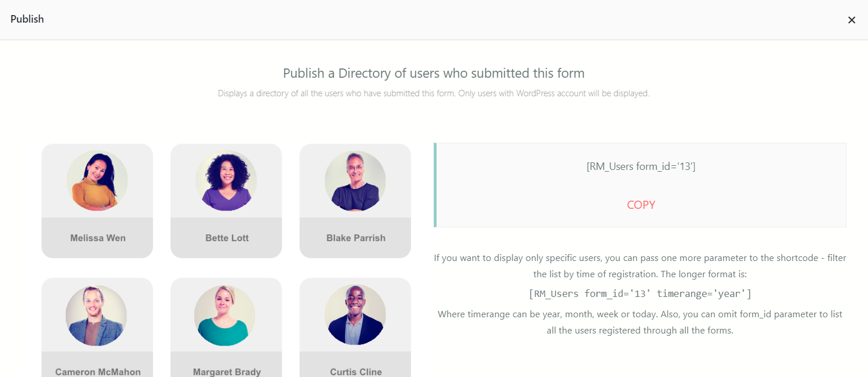
Task: Click Blake Parrish's profile photo
Action: 355,180
